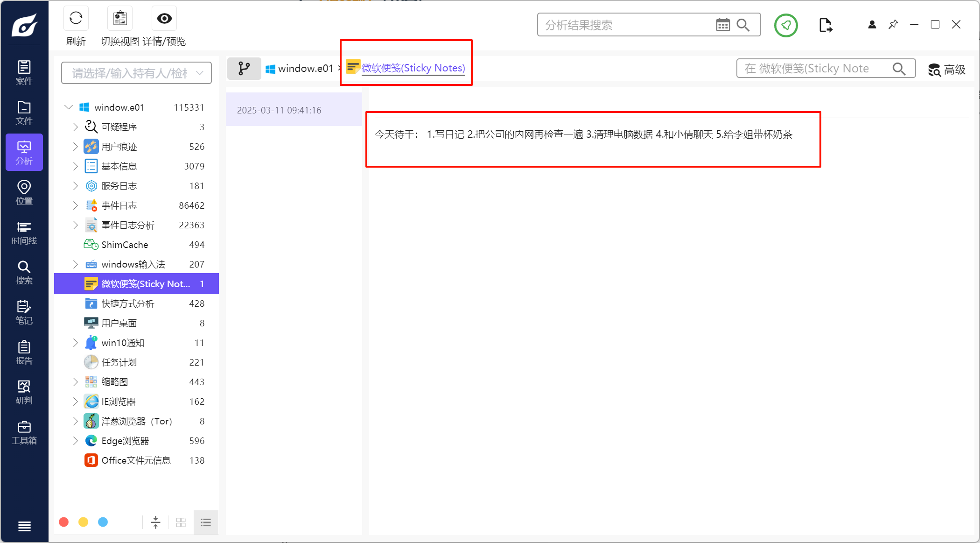Open the 研判 analysis-judgement sidebar icon
The image size is (980, 543).
tap(24, 393)
